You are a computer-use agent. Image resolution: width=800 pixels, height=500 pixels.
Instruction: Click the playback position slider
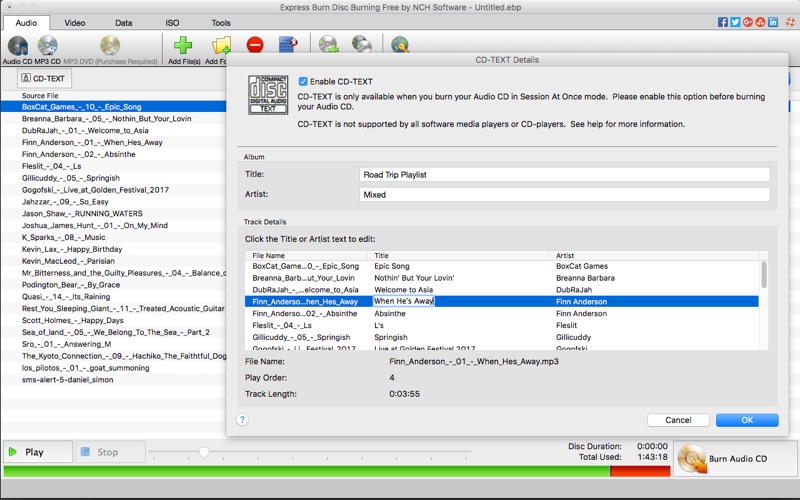(204, 453)
